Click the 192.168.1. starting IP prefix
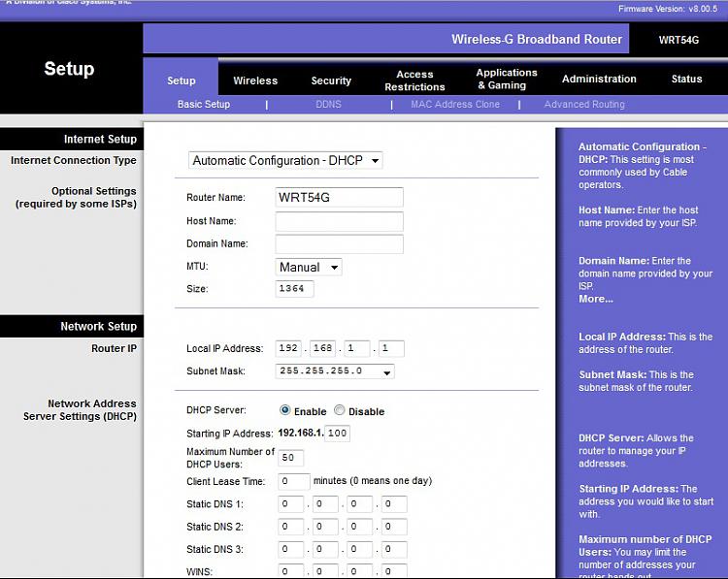The height and width of the screenshot is (579, 728). pyautogui.click(x=300, y=433)
